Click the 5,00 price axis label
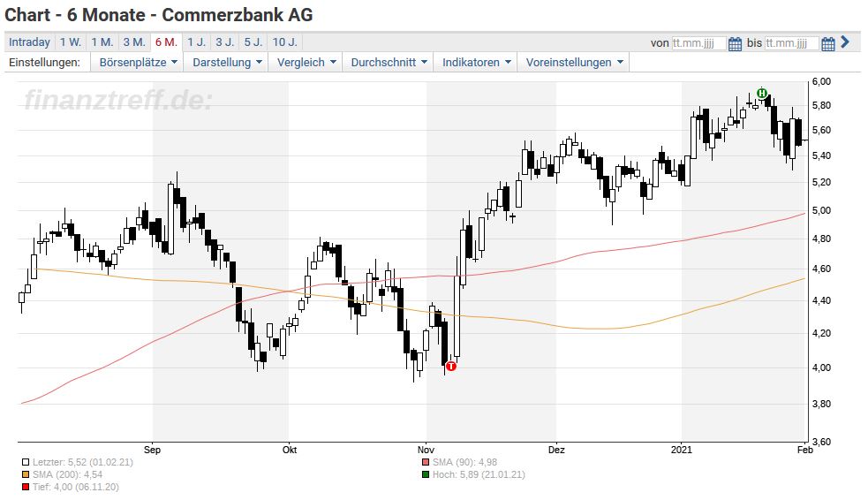868x500 pixels. (x=821, y=210)
